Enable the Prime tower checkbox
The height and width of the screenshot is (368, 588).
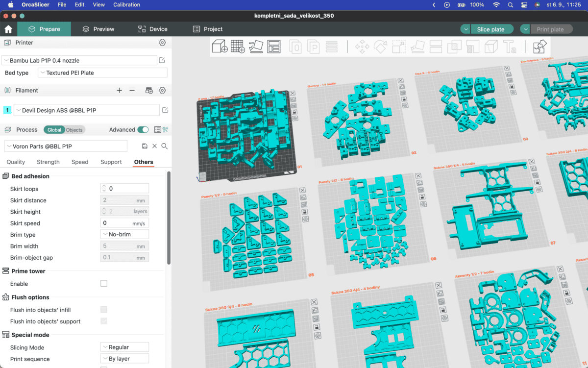tap(103, 284)
